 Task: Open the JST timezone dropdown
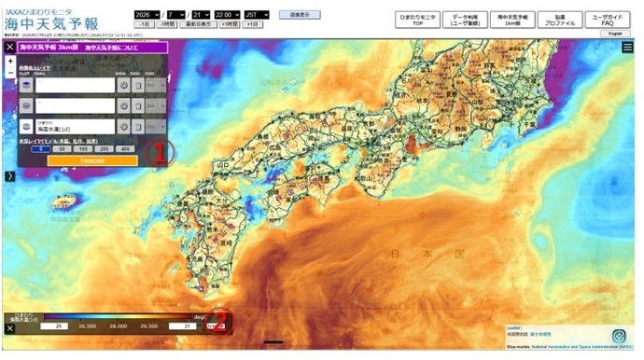[x=257, y=15]
